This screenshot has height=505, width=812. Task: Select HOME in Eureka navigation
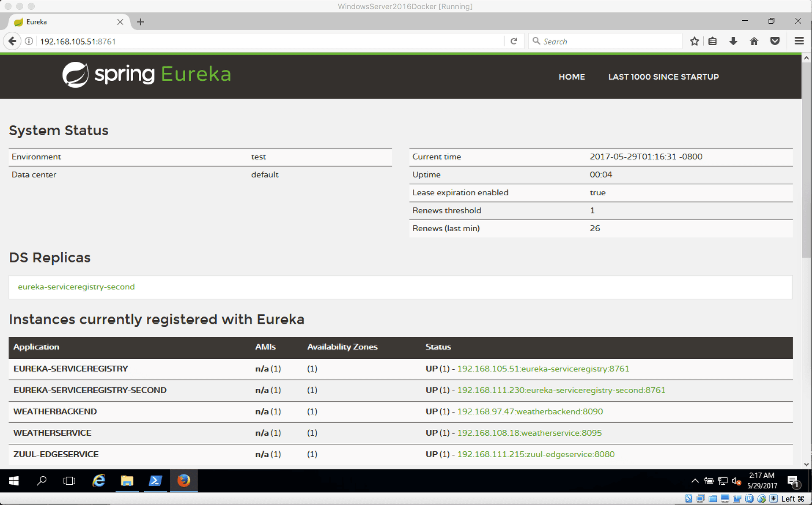572,77
